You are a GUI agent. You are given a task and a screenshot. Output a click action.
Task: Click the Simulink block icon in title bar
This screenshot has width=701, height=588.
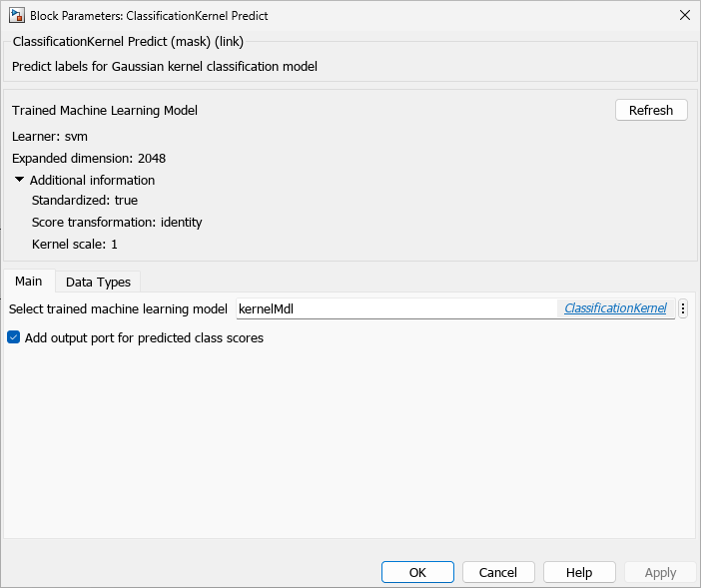(17, 16)
